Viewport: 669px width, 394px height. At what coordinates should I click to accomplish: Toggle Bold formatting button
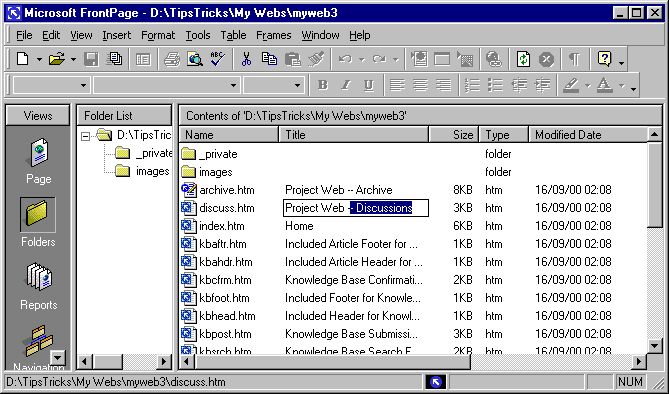[323, 85]
